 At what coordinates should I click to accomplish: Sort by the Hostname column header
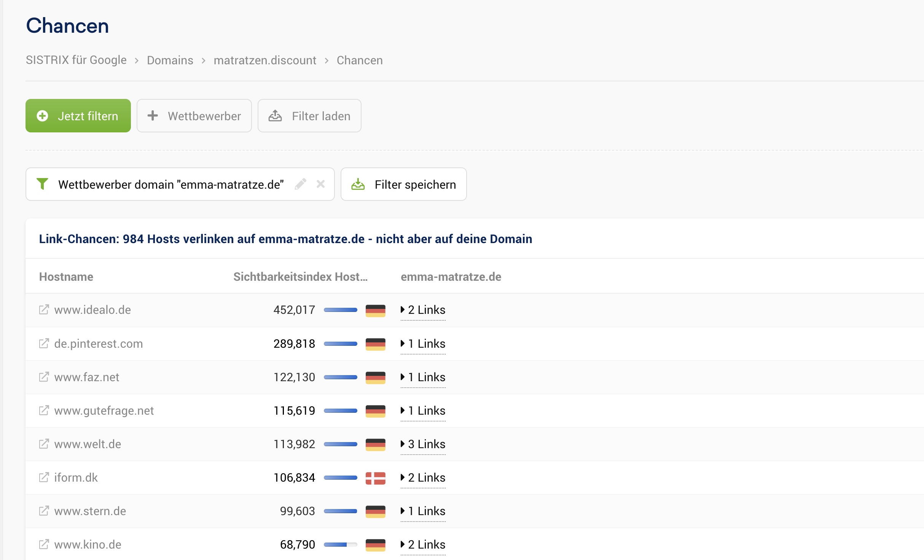66,277
